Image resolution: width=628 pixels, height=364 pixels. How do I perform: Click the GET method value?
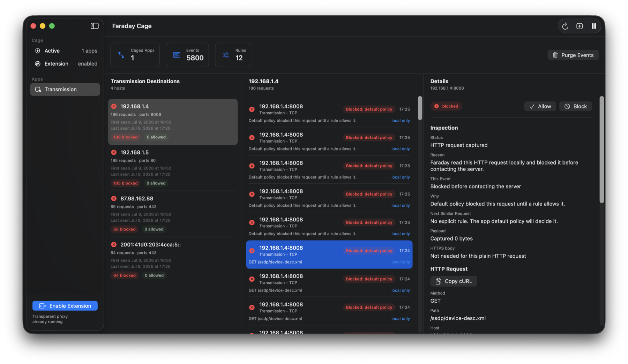(x=435, y=301)
